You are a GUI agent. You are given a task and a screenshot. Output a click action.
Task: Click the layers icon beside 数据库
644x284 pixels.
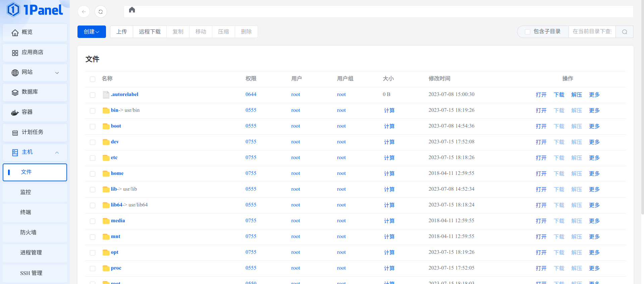coord(15,93)
